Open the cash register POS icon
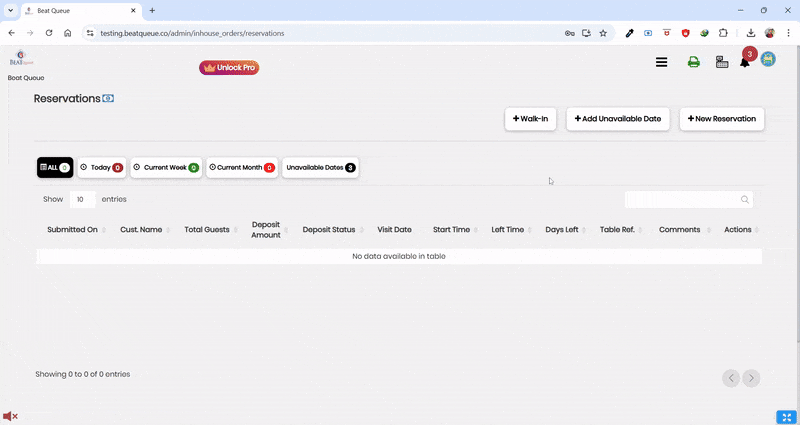The image size is (800, 425). point(721,62)
